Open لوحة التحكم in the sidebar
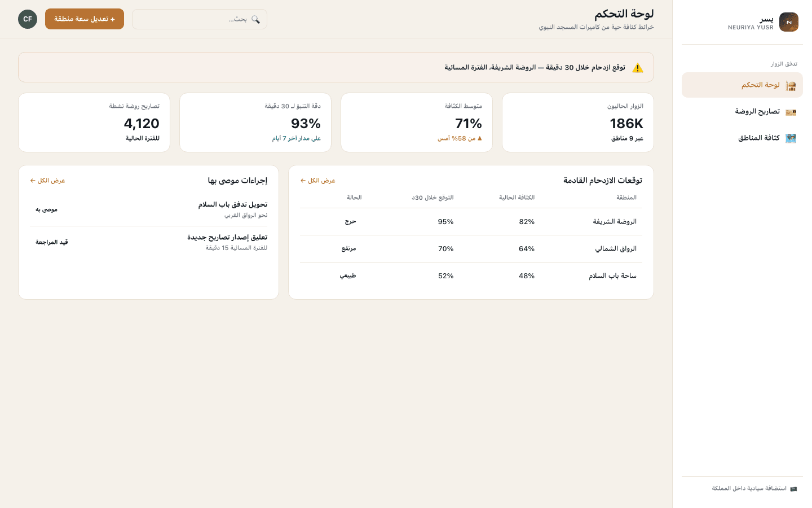This screenshot has height=508, width=812. pos(742,85)
